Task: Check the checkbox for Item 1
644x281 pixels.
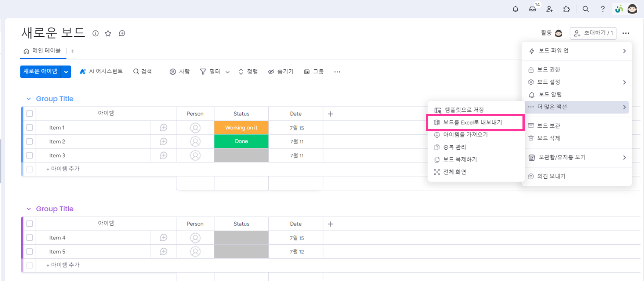Action: pos(30,128)
